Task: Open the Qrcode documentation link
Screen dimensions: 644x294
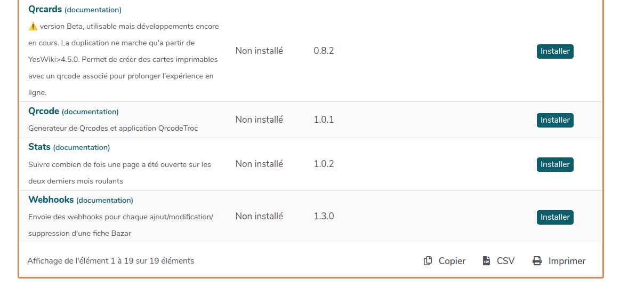Action: 90,112
